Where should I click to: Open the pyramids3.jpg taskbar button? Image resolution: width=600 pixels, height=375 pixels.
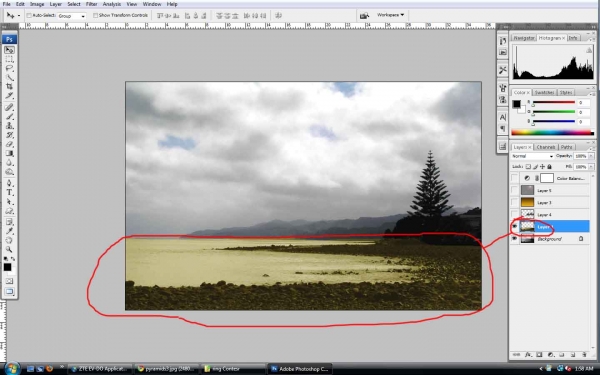pyautogui.click(x=166, y=369)
